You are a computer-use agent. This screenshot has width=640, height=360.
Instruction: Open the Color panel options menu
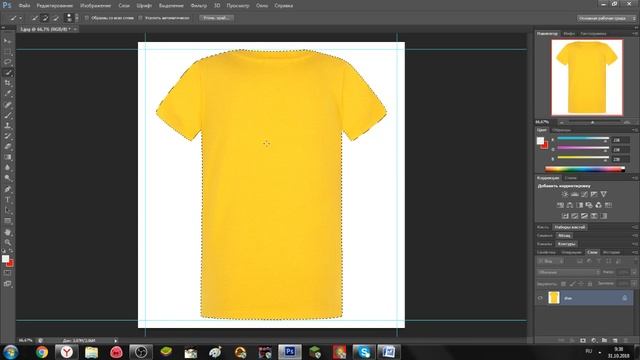(x=635, y=130)
